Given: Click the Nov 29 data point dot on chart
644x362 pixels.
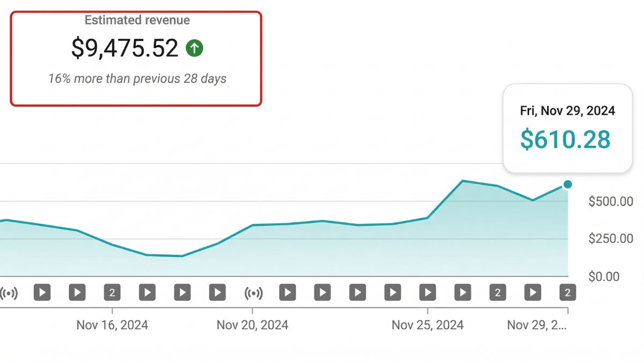Looking at the screenshot, I should point(568,184).
